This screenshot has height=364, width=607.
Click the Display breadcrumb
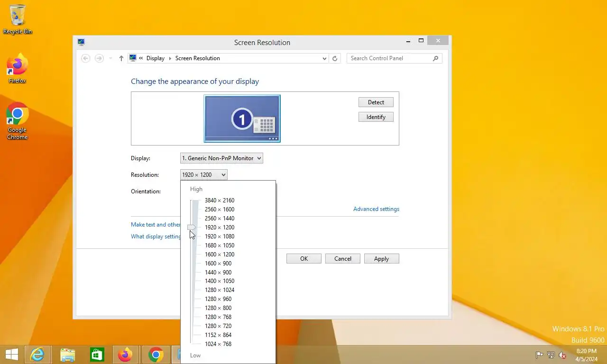coord(155,58)
